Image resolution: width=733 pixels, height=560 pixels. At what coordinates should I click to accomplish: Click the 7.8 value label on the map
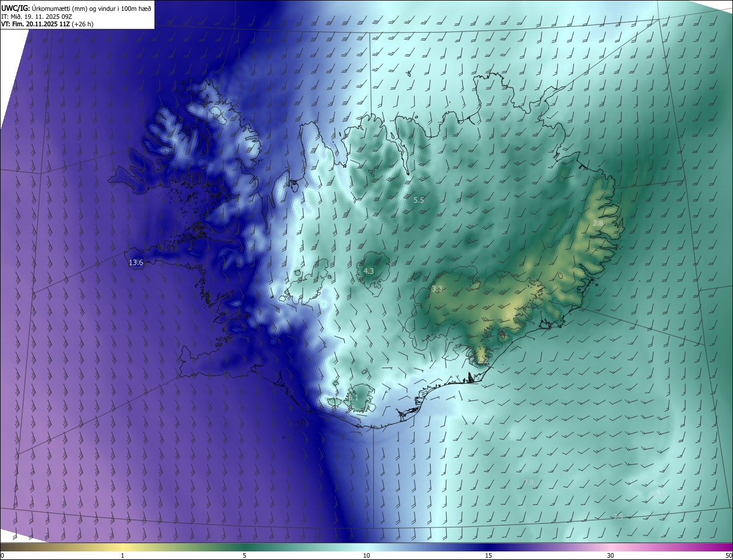529,483
